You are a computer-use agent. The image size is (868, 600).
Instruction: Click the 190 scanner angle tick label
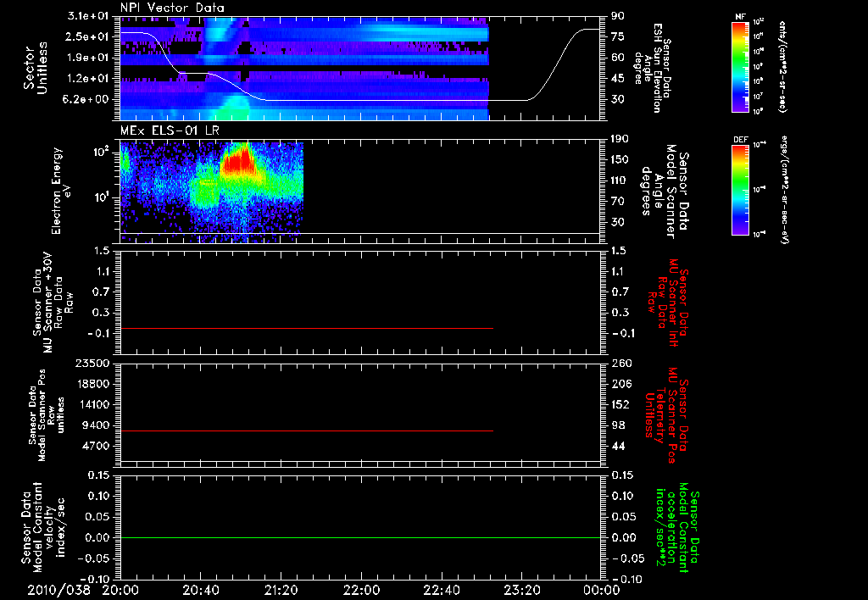(x=621, y=139)
